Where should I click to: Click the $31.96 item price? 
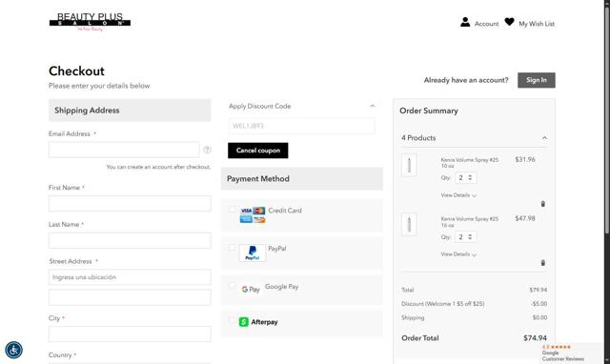[525, 159]
